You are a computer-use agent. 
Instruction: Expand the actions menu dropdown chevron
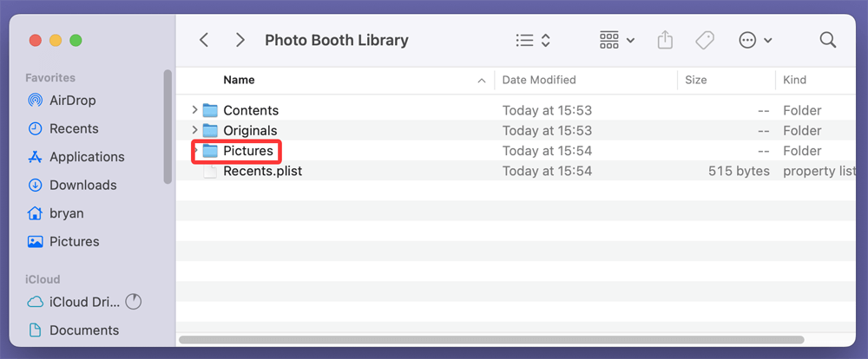(x=768, y=41)
